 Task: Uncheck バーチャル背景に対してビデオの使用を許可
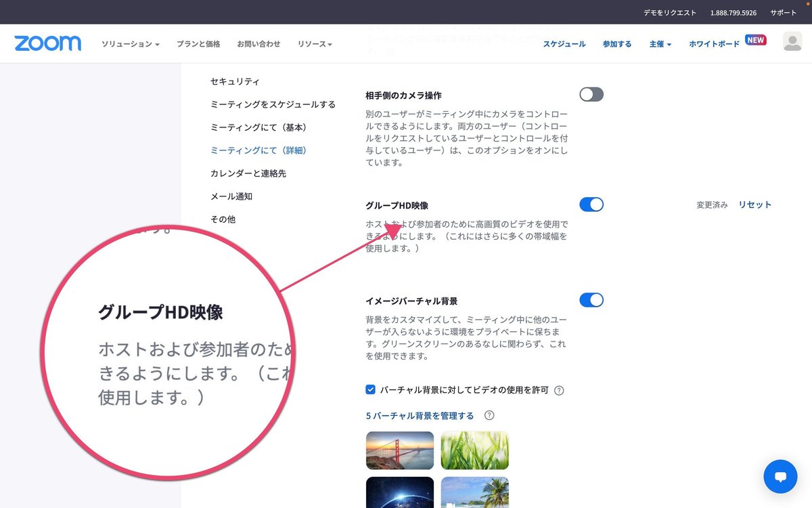pyautogui.click(x=370, y=389)
